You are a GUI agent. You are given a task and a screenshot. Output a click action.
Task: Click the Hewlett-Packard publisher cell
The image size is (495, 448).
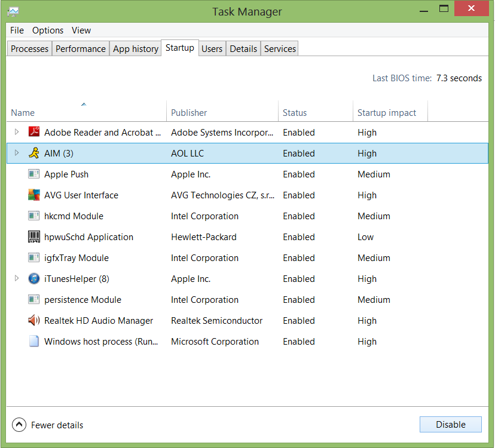(x=204, y=237)
